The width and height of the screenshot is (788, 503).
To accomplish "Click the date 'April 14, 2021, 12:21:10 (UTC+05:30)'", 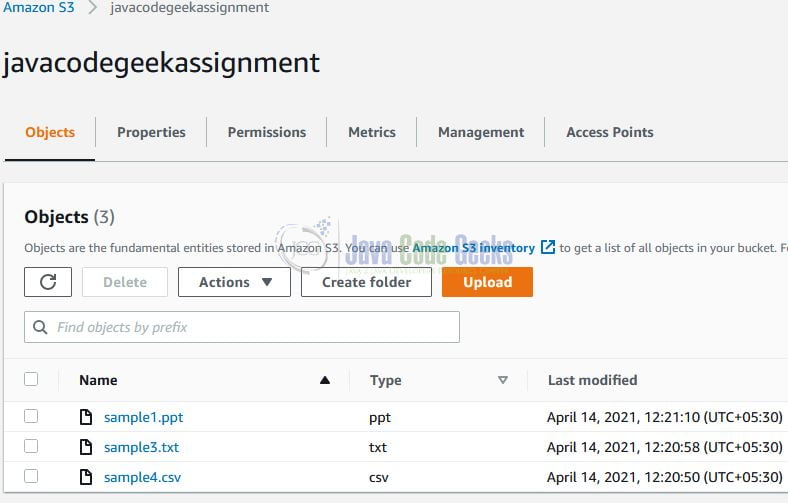I will coord(664,417).
